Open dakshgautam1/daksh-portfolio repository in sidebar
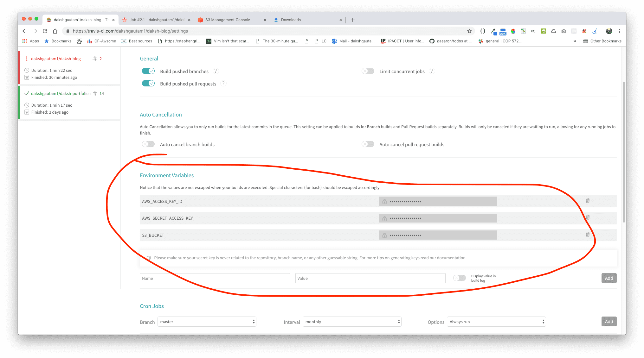 coord(60,94)
